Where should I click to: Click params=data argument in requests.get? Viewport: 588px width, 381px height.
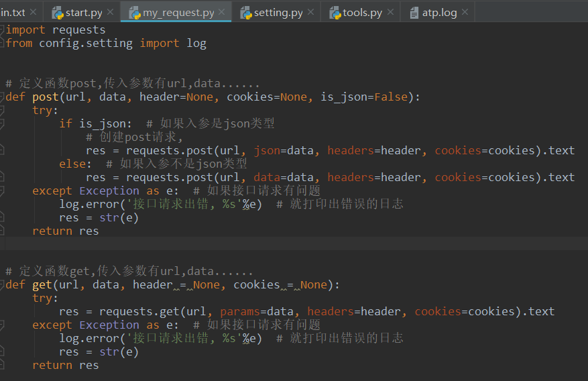tap(257, 311)
